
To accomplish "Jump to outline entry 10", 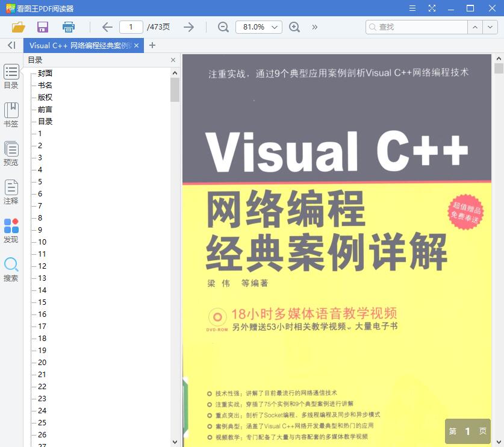I will 42,242.
